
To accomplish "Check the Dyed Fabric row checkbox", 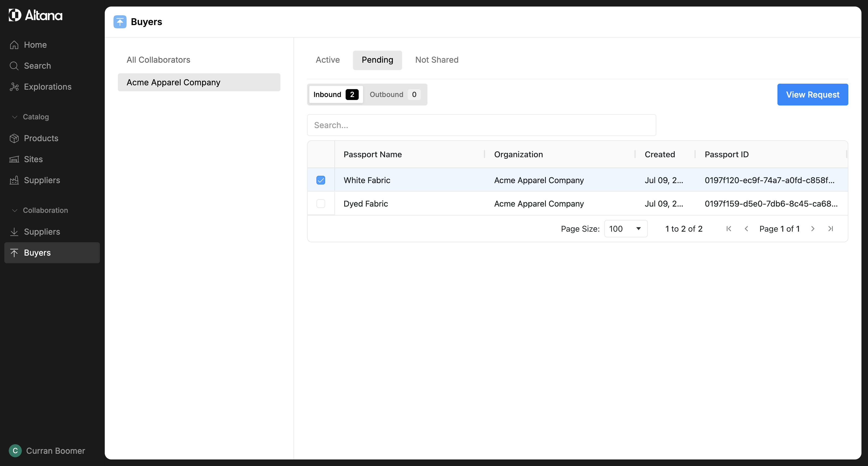I will pyautogui.click(x=321, y=204).
